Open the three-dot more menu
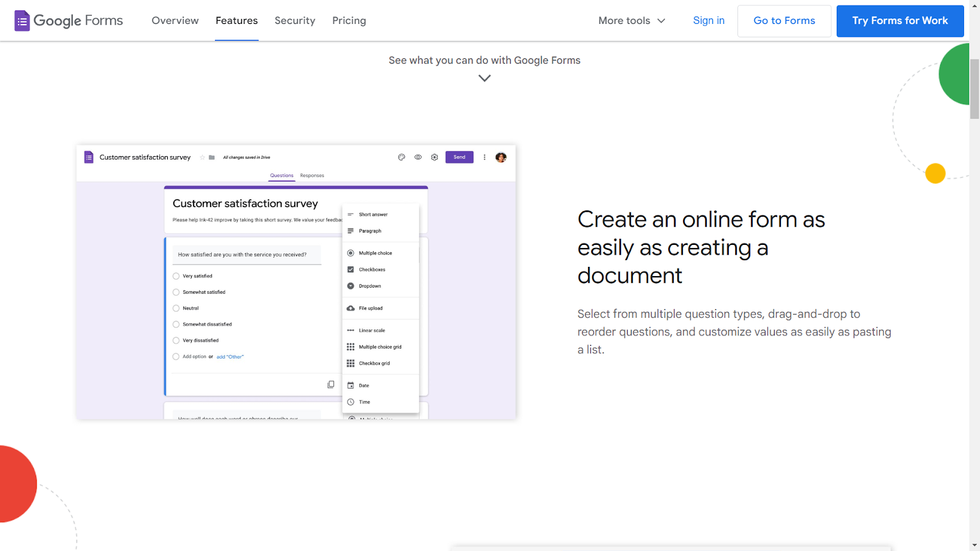This screenshot has height=551, width=980. coord(484,157)
